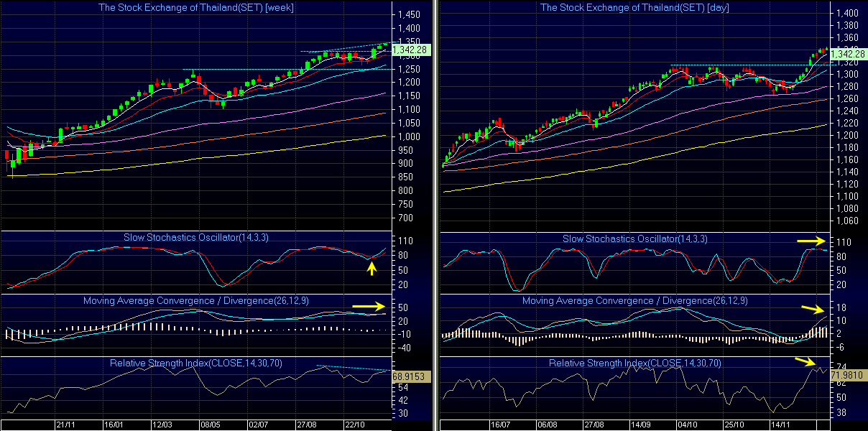Click the 18 value on daily MACD scale

pyautogui.click(x=841, y=307)
